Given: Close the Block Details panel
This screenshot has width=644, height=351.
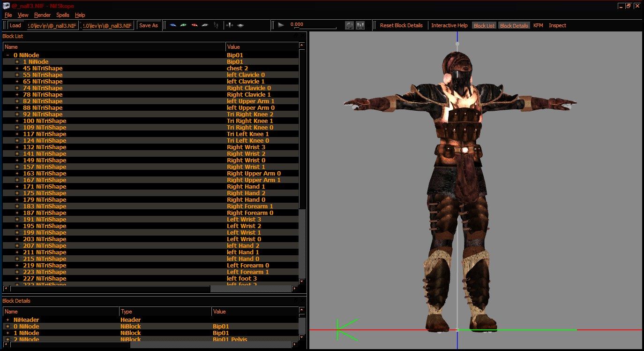Looking at the screenshot, I should pos(302,300).
